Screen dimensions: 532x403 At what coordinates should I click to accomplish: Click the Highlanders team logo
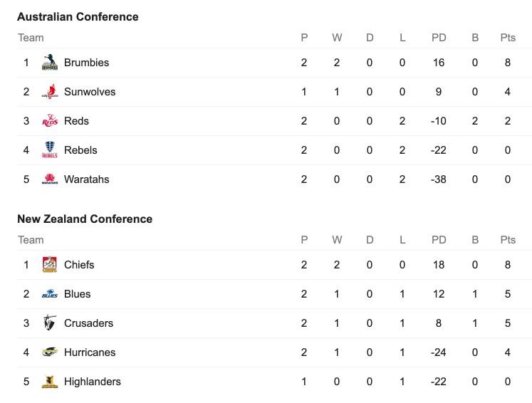pyautogui.click(x=50, y=382)
